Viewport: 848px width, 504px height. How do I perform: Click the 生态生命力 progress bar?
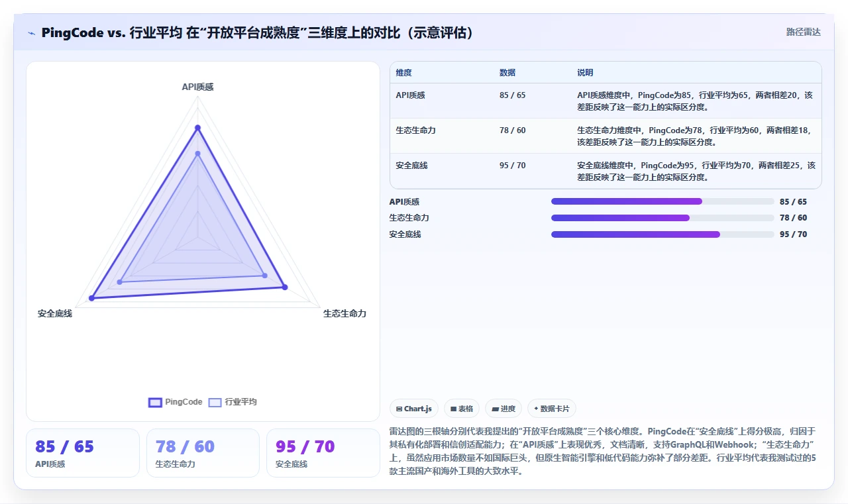pyautogui.click(x=662, y=218)
